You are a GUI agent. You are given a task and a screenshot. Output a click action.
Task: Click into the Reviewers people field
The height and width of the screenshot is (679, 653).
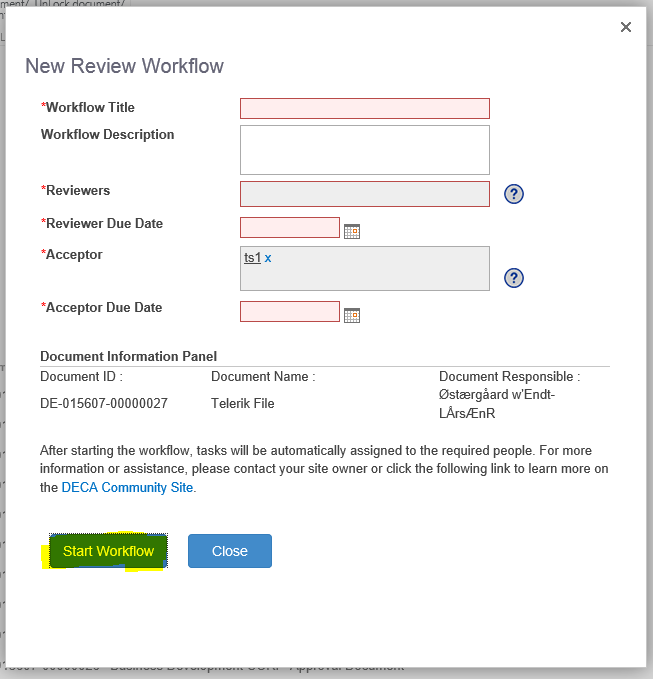click(x=364, y=194)
